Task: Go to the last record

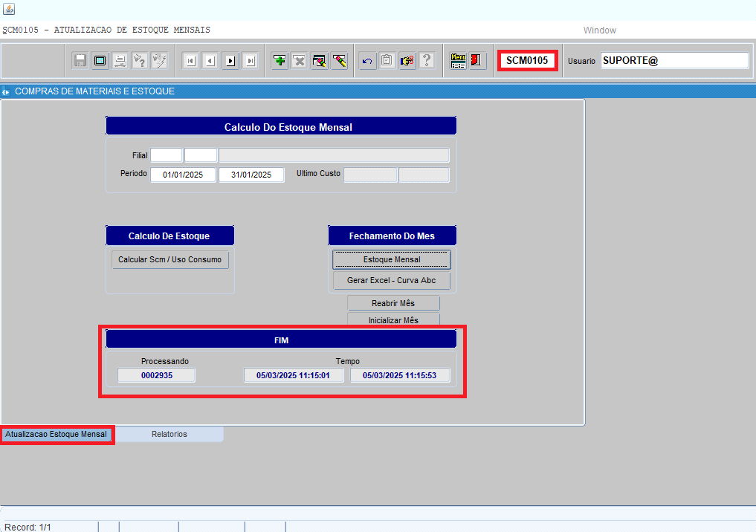Action: tap(251, 61)
